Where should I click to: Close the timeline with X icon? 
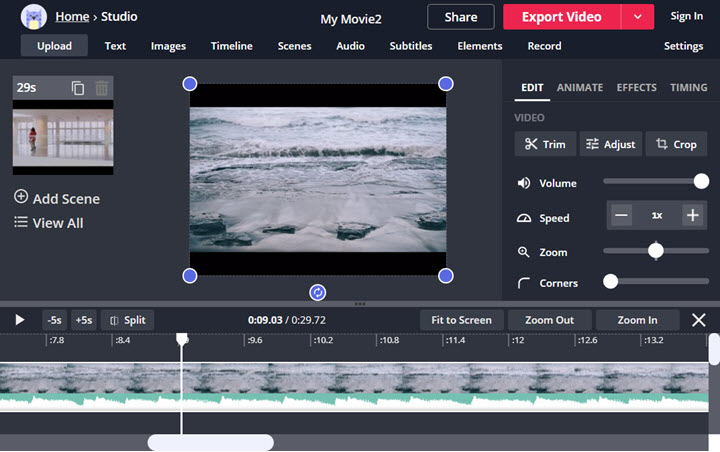[x=699, y=320]
